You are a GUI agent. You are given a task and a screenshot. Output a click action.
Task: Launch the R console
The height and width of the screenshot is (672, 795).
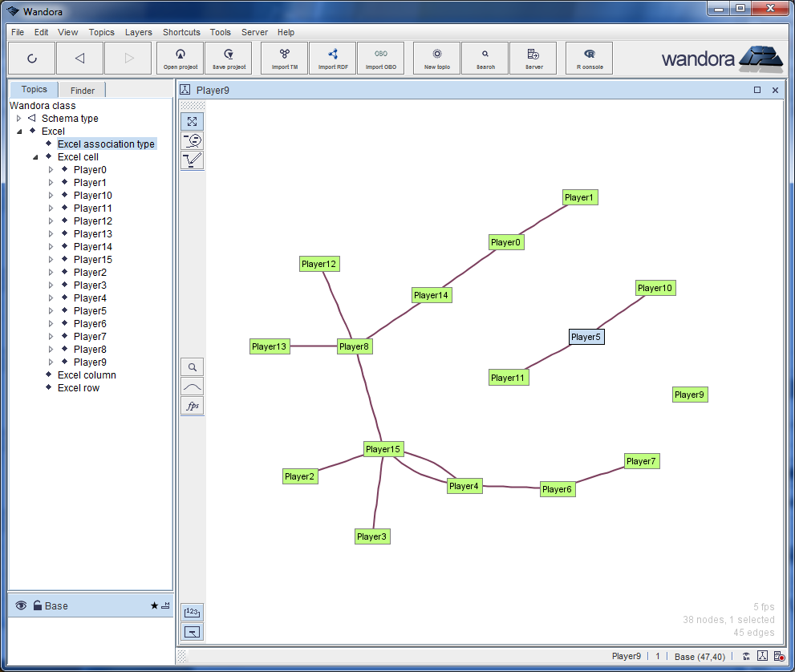click(x=588, y=58)
